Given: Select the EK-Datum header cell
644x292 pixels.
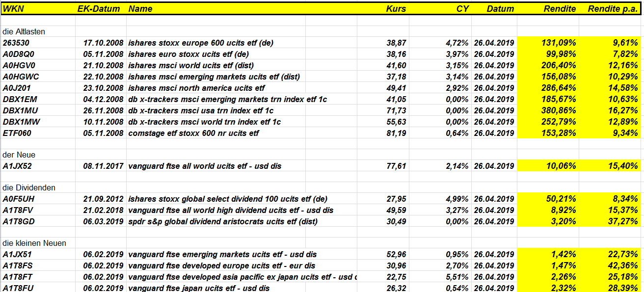Looking at the screenshot, I should 100,8.
